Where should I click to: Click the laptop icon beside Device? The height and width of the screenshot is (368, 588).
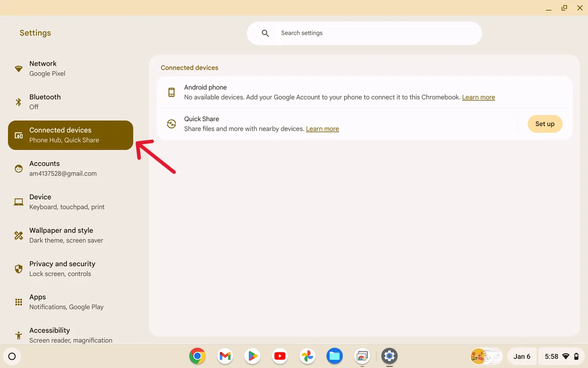point(18,202)
